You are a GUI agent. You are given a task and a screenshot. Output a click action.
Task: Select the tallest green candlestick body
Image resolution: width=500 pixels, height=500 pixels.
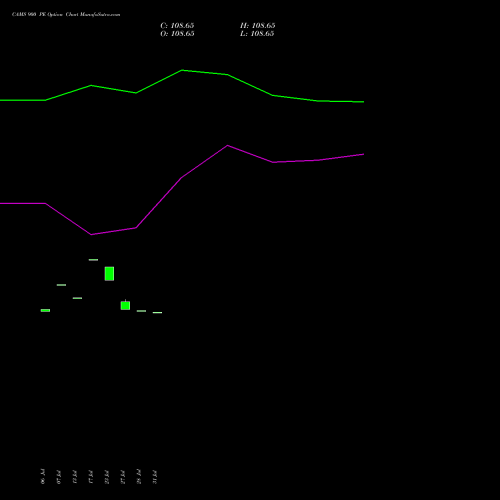(109, 274)
